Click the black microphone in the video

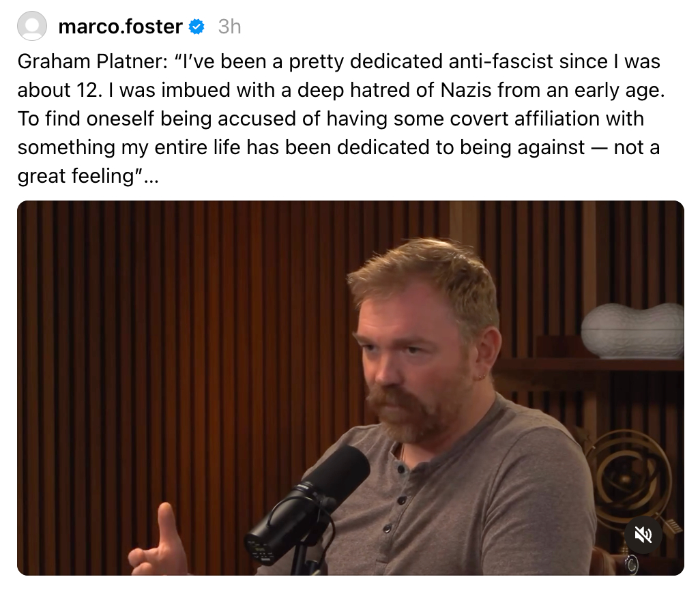tap(310, 505)
